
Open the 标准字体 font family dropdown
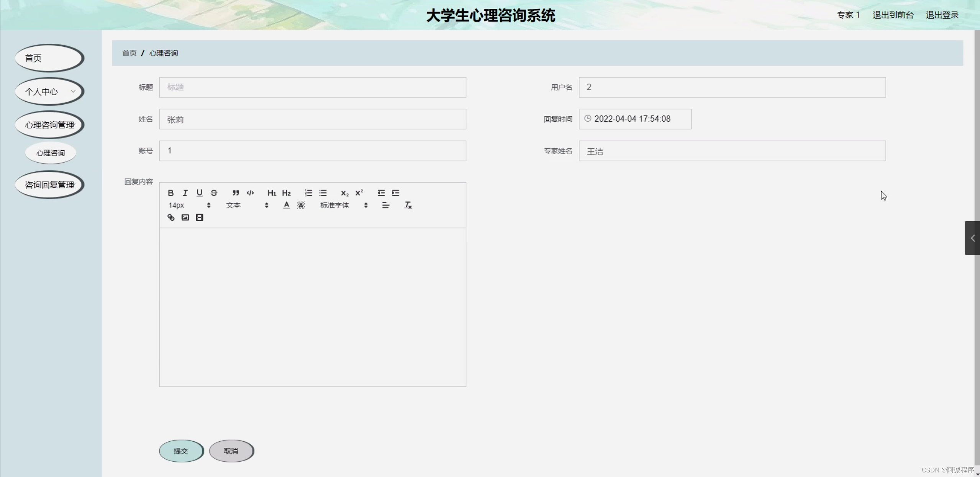344,205
